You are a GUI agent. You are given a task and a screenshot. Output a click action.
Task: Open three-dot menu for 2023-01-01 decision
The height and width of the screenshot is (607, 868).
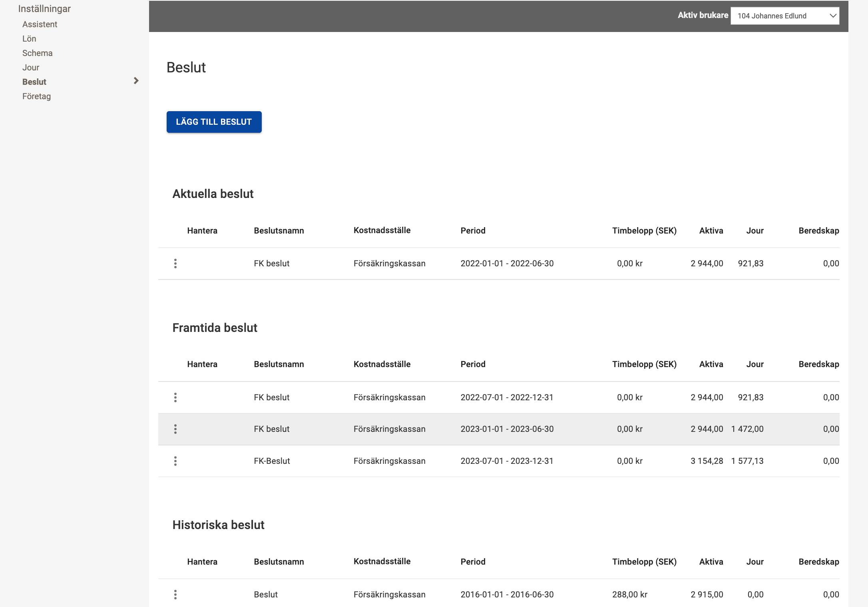click(175, 429)
